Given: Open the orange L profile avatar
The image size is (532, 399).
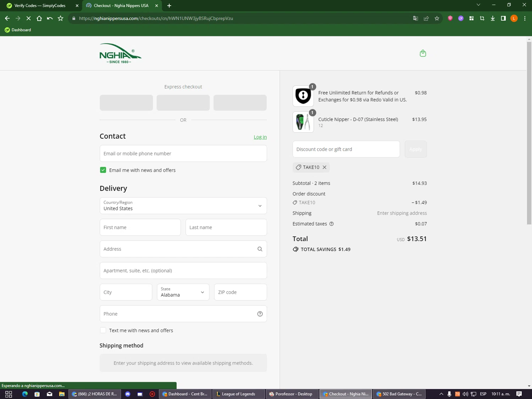Looking at the screenshot, I should [514, 18].
